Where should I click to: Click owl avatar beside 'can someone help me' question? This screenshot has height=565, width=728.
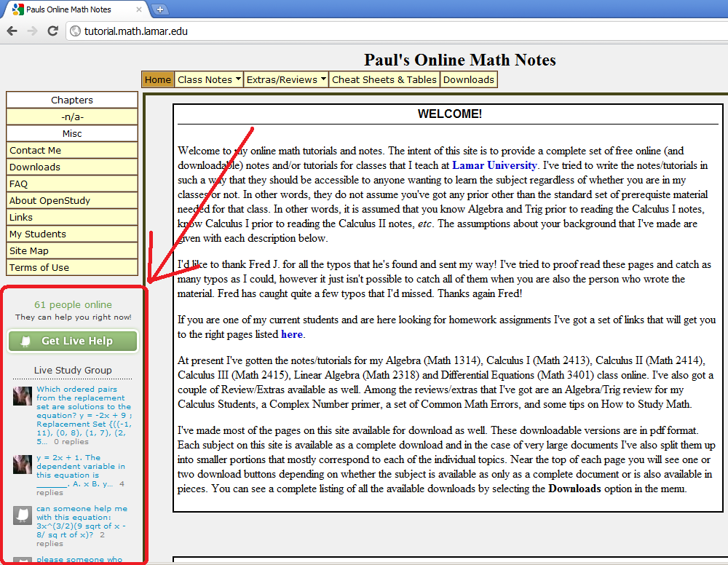23,515
